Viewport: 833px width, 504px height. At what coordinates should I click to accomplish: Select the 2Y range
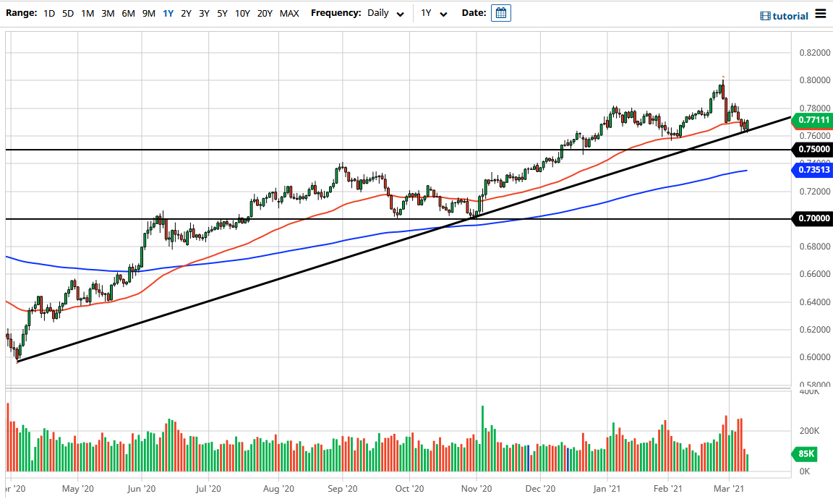coord(186,13)
